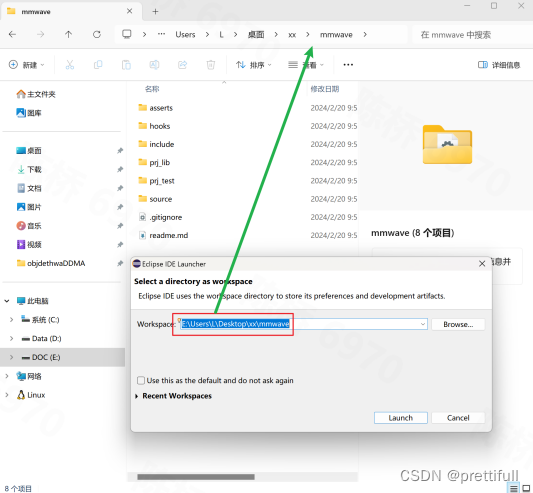Click the forward navigation arrow

click(x=40, y=34)
